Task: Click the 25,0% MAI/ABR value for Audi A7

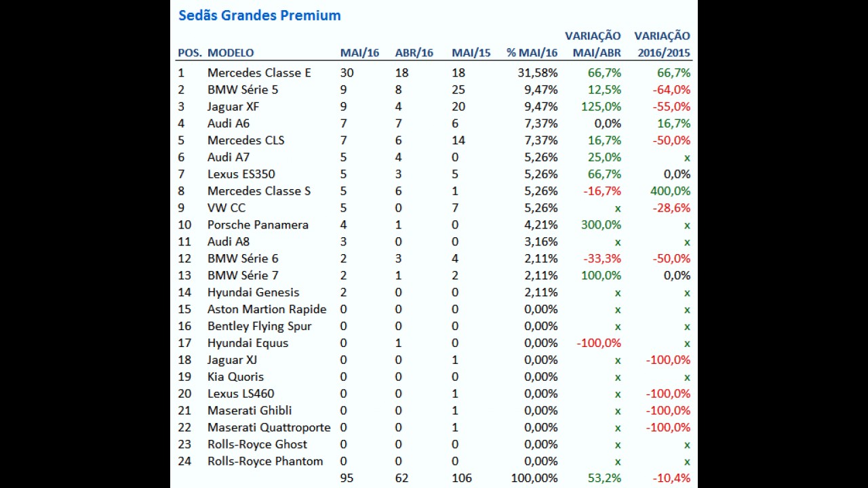Action: click(605, 157)
